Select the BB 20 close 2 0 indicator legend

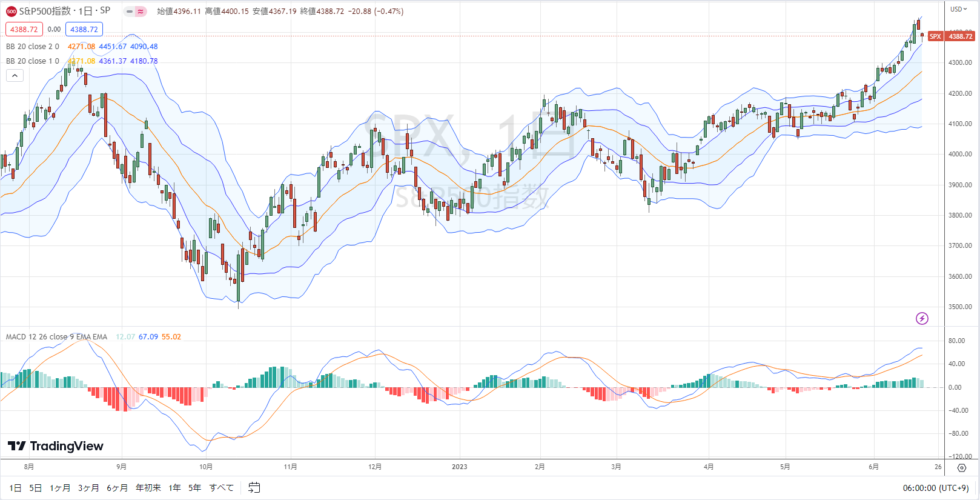click(33, 46)
